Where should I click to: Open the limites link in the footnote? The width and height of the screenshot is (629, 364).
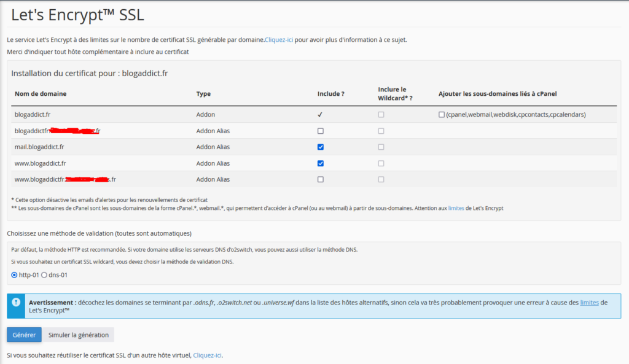point(456,208)
